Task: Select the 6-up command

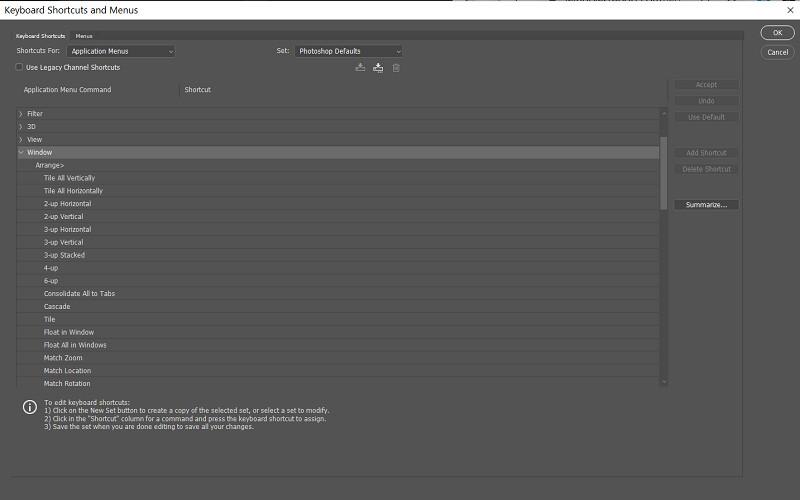Action: point(338,281)
